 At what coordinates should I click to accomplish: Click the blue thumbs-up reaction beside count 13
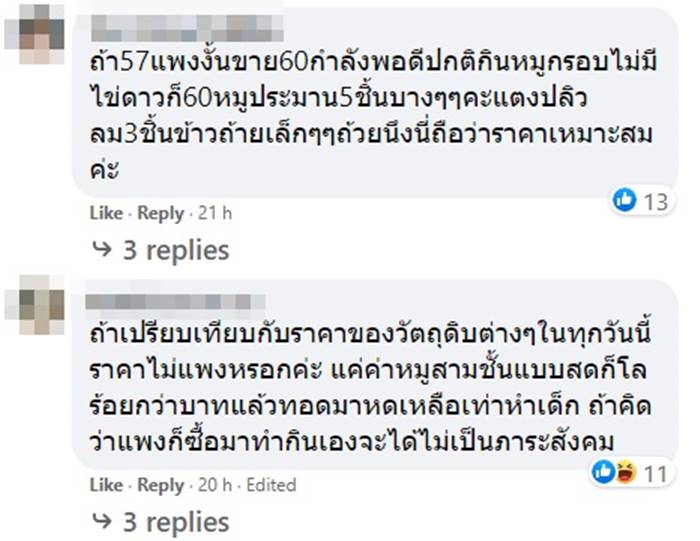[x=624, y=200]
